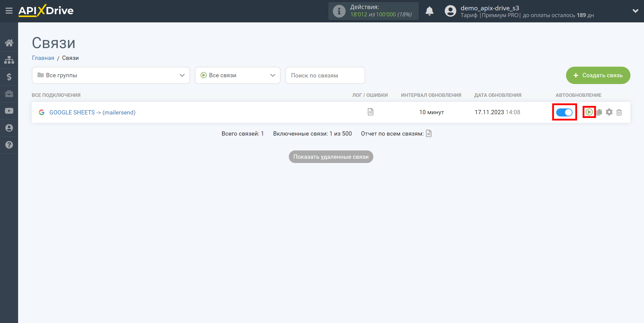Click the copy/duplicate icon for the connection

pos(600,112)
